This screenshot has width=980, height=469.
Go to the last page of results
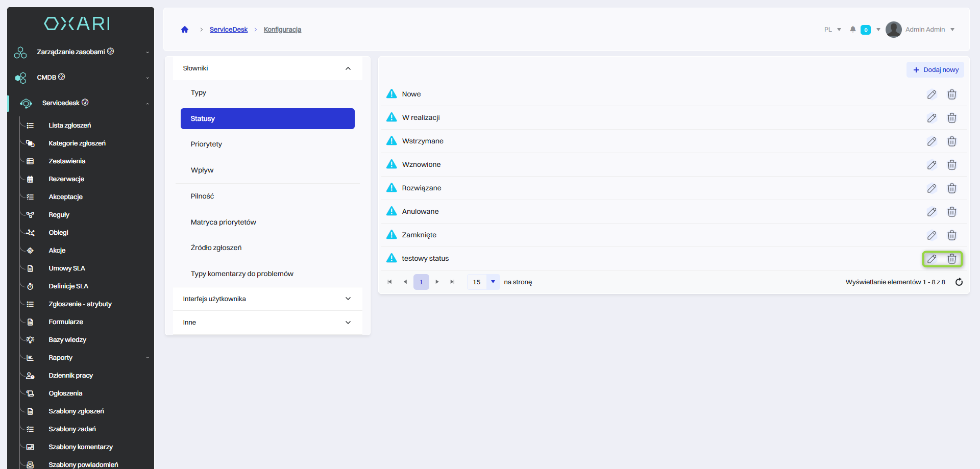pyautogui.click(x=452, y=282)
